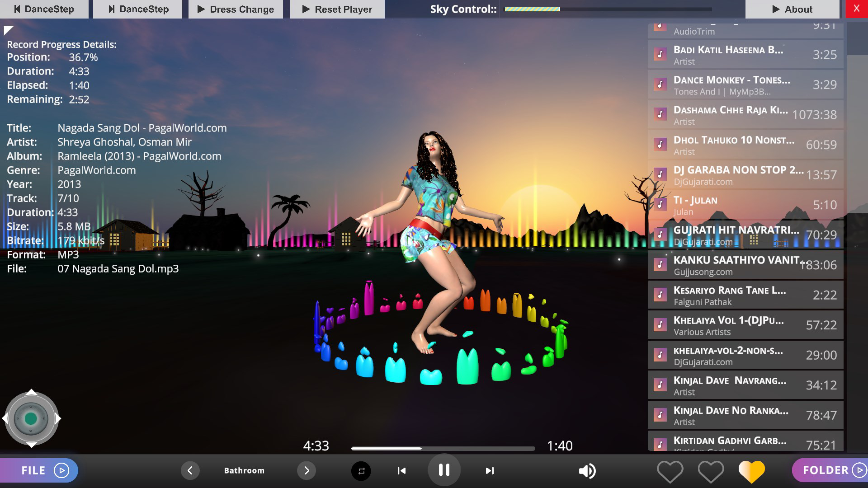Click the Bathroom scene label
The image size is (868, 488).
pos(244,470)
